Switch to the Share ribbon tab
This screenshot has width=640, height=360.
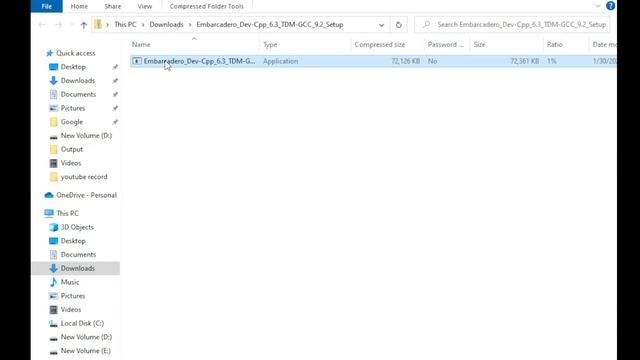(x=113, y=6)
